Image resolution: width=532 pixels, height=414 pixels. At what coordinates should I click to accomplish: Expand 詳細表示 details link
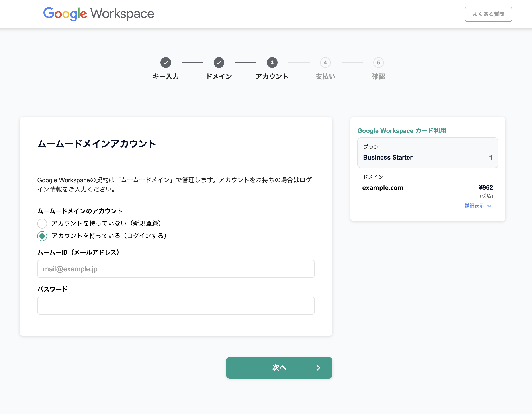pos(478,206)
